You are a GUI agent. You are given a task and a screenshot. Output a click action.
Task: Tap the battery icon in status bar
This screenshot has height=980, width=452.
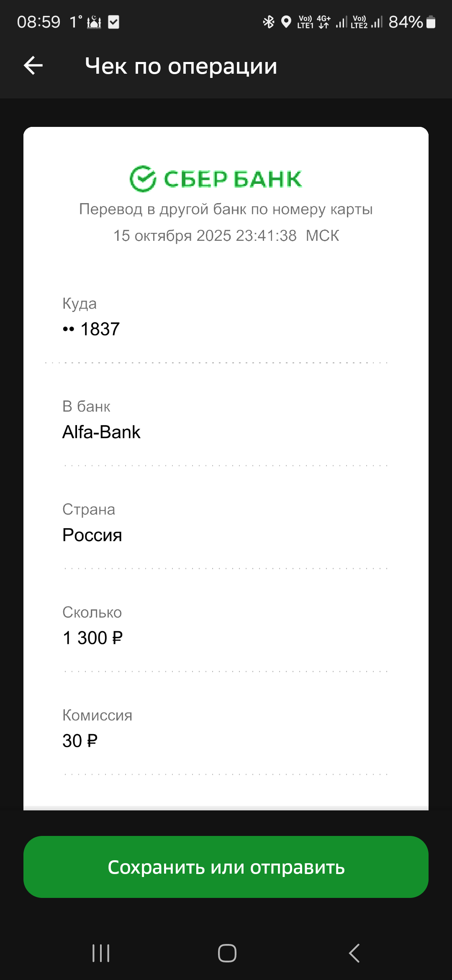(431, 22)
